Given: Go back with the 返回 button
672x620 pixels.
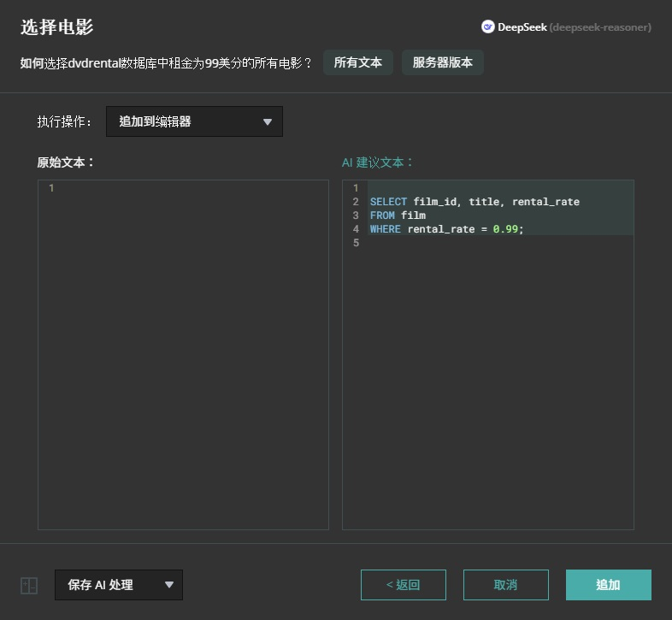Looking at the screenshot, I should [403, 585].
